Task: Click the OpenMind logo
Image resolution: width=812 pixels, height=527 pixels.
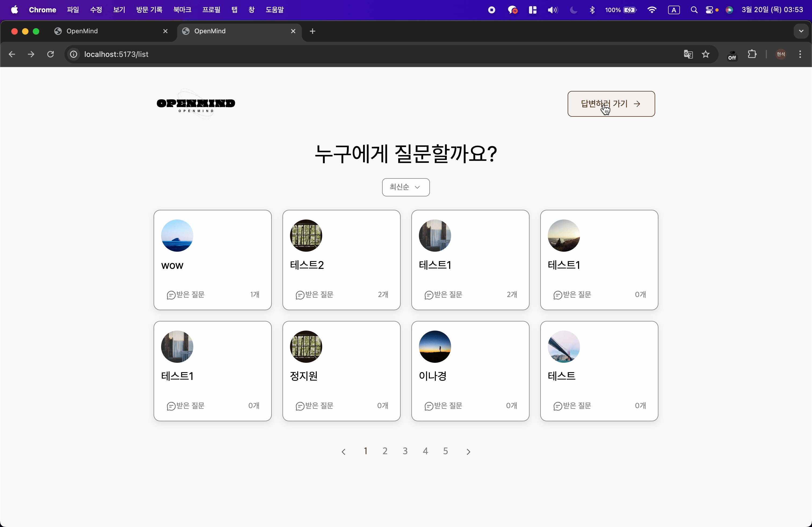Action: (x=196, y=104)
